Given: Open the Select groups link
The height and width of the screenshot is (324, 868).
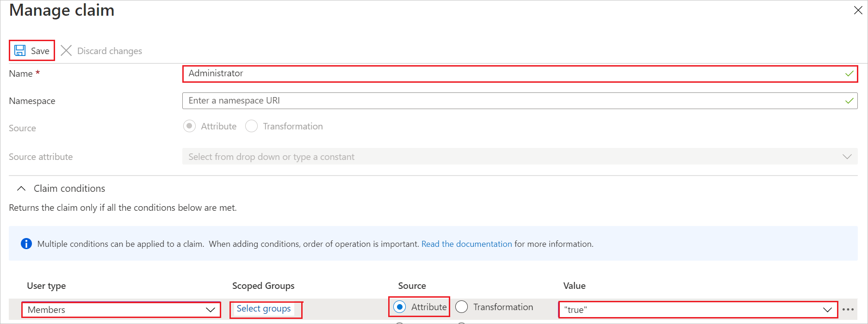Looking at the screenshot, I should (x=264, y=308).
